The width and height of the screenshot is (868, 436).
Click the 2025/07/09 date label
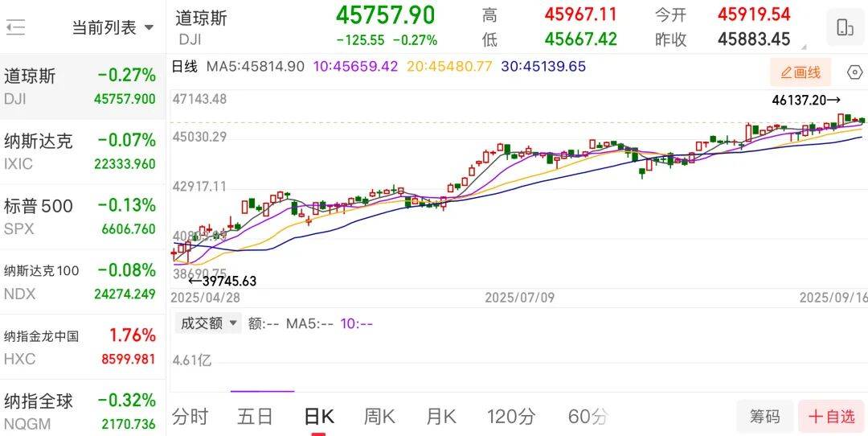click(519, 298)
